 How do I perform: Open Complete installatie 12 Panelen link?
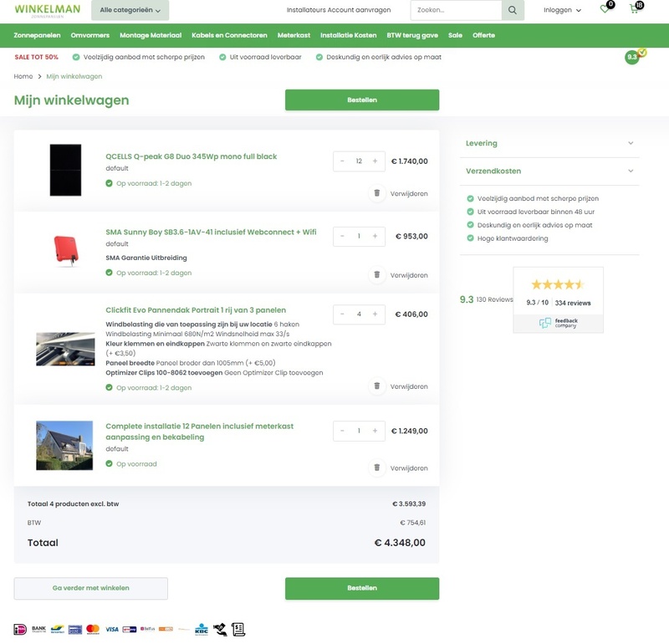click(x=199, y=432)
